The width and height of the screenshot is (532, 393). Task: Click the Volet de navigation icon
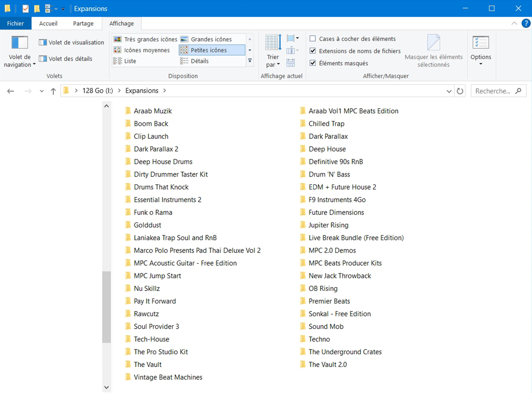pos(19,43)
